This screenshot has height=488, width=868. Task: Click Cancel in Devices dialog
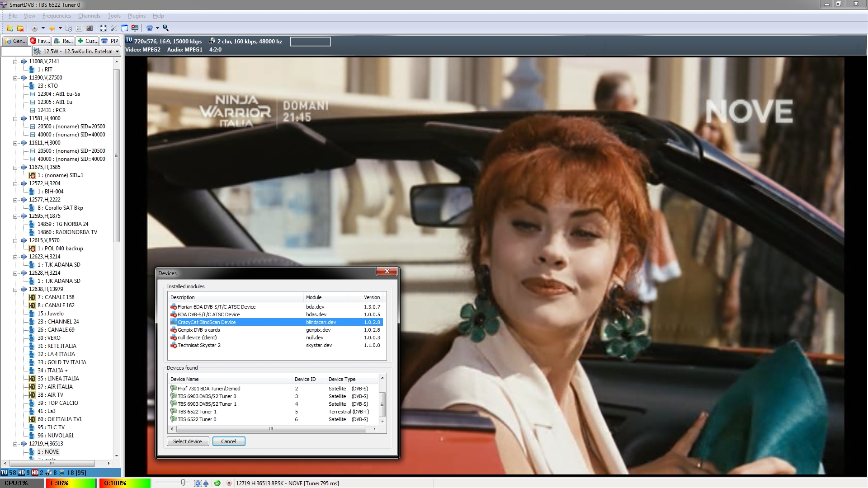(x=228, y=441)
